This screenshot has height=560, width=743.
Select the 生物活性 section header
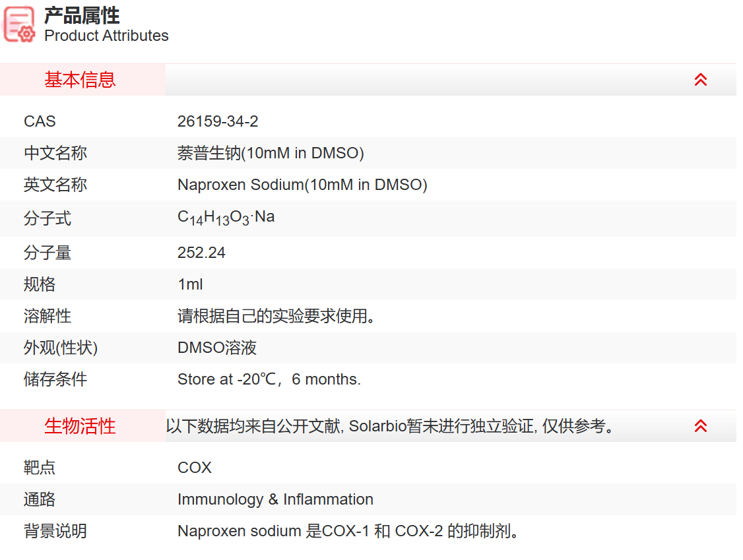(x=80, y=426)
